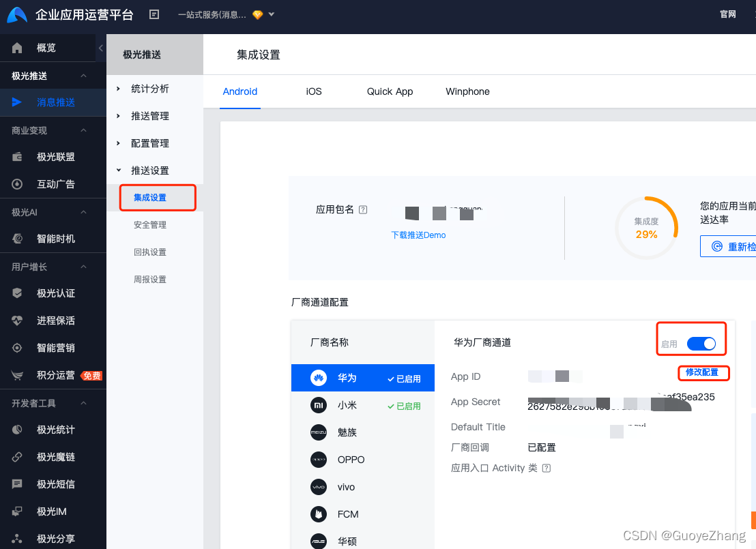The height and width of the screenshot is (549, 756).
Task: Switch to the Quick App tab
Action: (390, 91)
